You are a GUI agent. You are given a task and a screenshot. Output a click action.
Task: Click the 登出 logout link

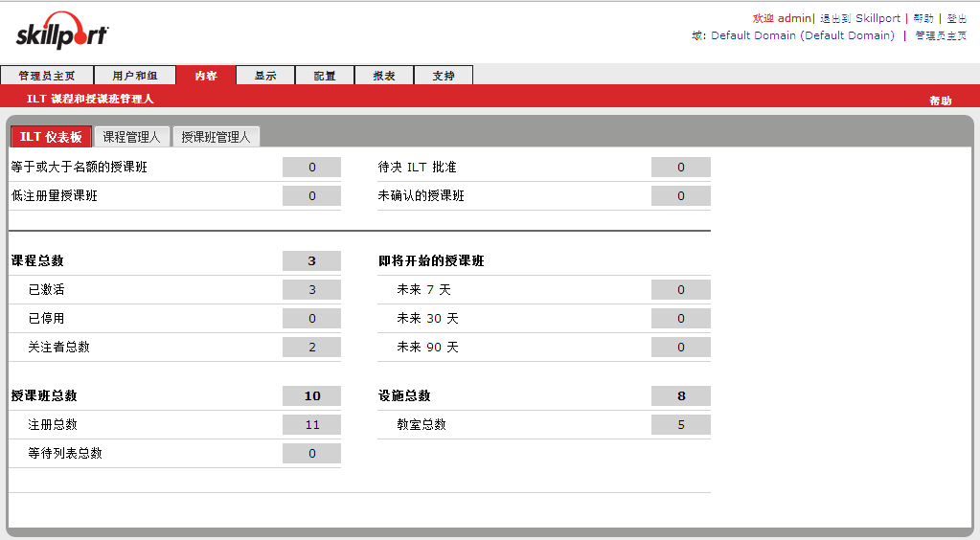[x=956, y=18]
